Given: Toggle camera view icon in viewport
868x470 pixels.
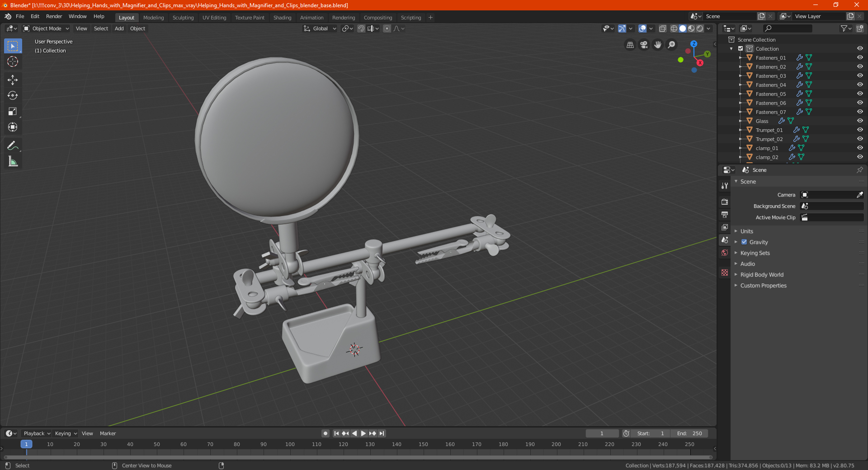Looking at the screenshot, I should click(644, 45).
